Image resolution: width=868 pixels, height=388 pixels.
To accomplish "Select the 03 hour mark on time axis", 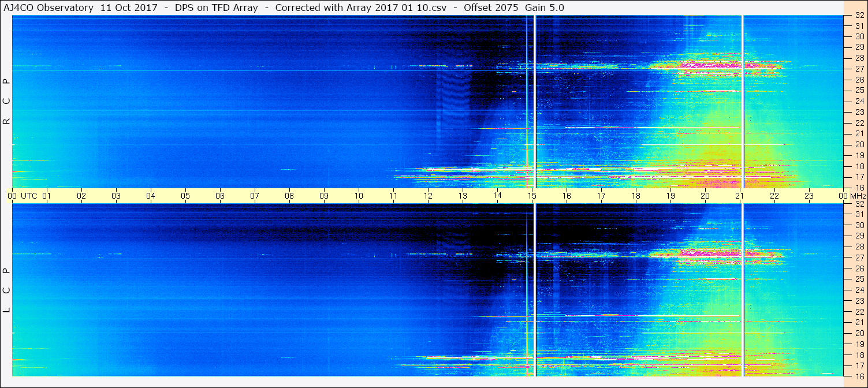I will click(x=116, y=196).
